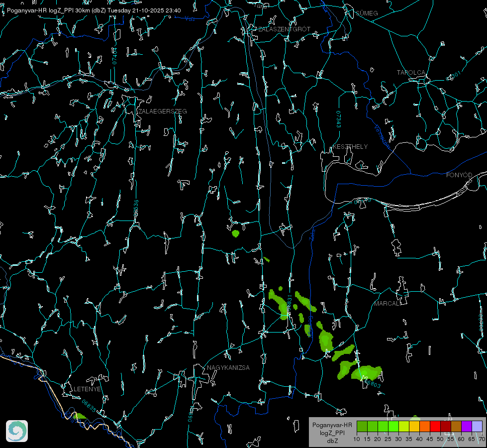Click the ZALASZENTGRÓT town label
The height and width of the screenshot is (448, 487).
284,29
